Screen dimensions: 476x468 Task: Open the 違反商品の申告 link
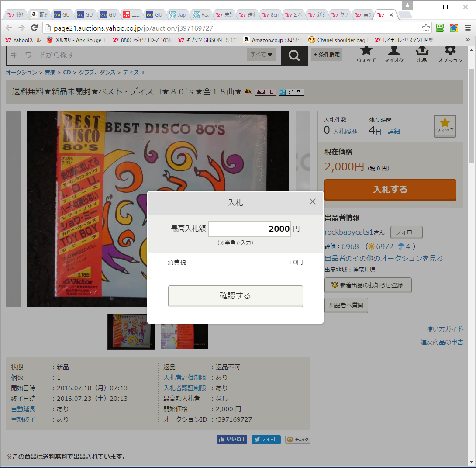[x=442, y=342]
